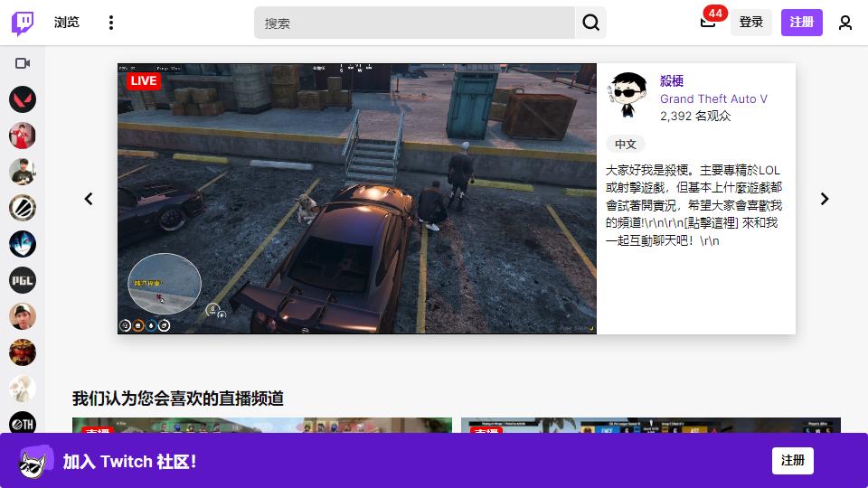
Task: Open the striped-circle logo channel in sidebar
Action: point(23,208)
